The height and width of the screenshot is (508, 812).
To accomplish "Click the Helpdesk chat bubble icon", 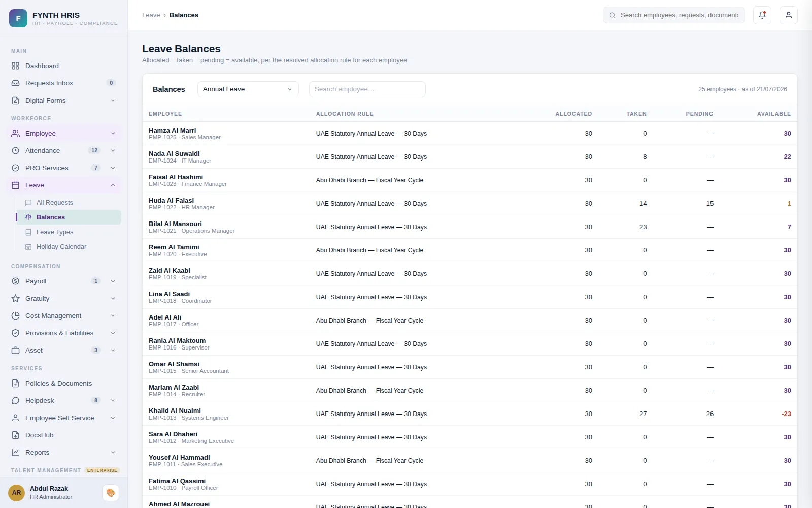I will coord(15,401).
